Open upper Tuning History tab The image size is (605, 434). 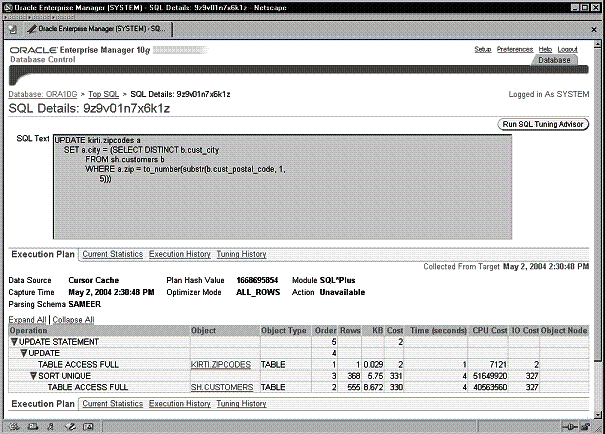(242, 254)
